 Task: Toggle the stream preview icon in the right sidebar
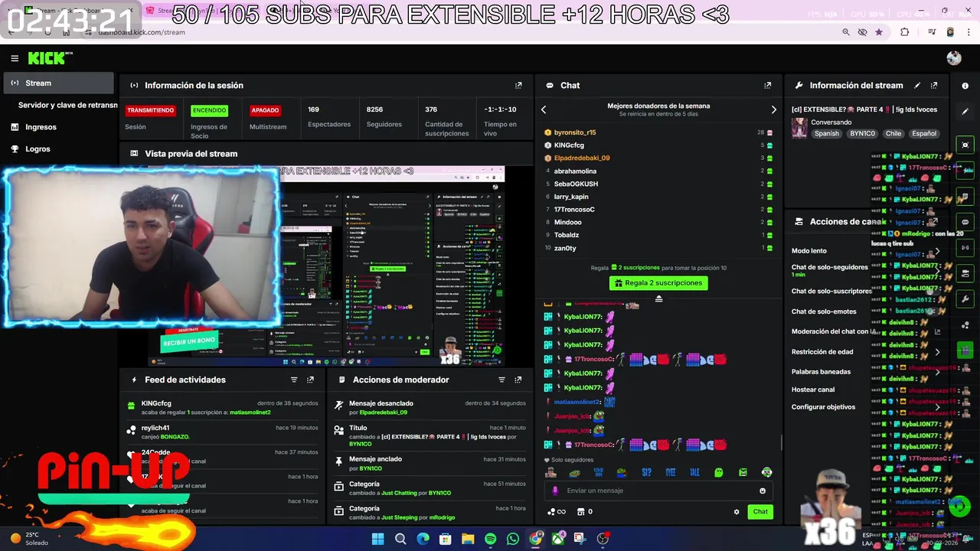pos(965,145)
